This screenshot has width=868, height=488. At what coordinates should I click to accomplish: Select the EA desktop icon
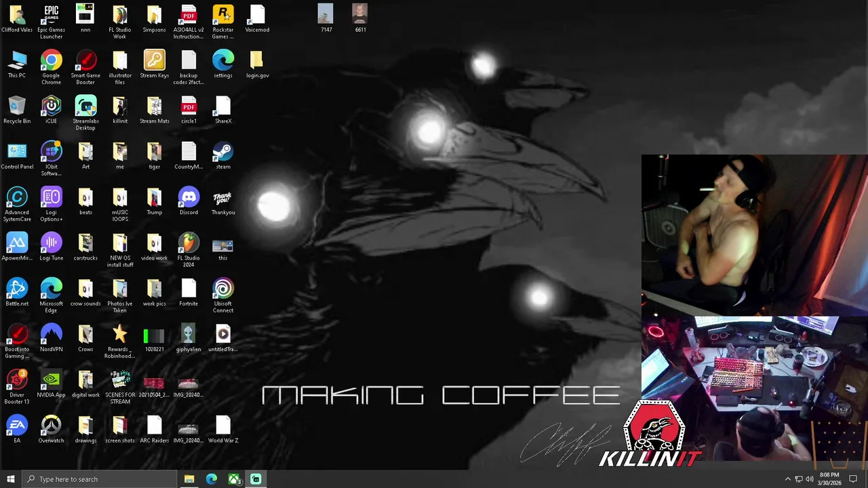click(17, 430)
